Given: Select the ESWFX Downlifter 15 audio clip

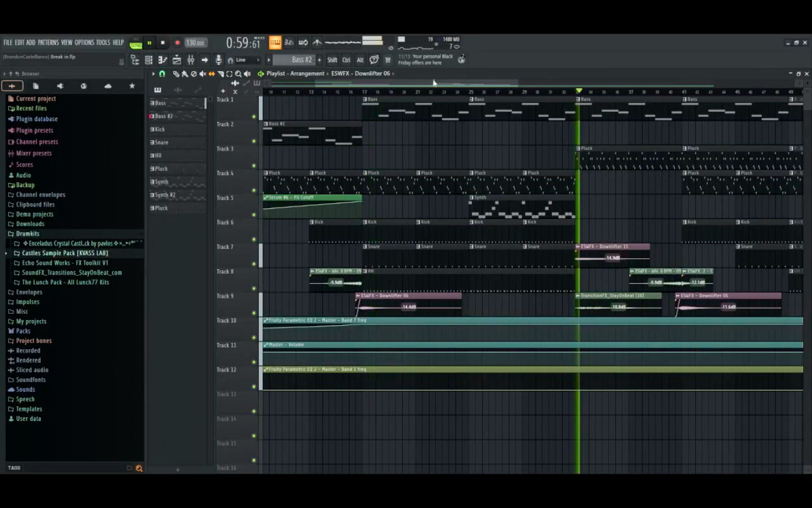Looking at the screenshot, I should tap(612, 247).
